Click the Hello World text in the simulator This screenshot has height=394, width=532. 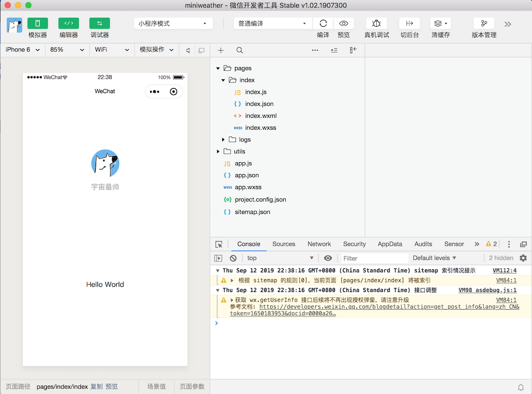click(105, 285)
